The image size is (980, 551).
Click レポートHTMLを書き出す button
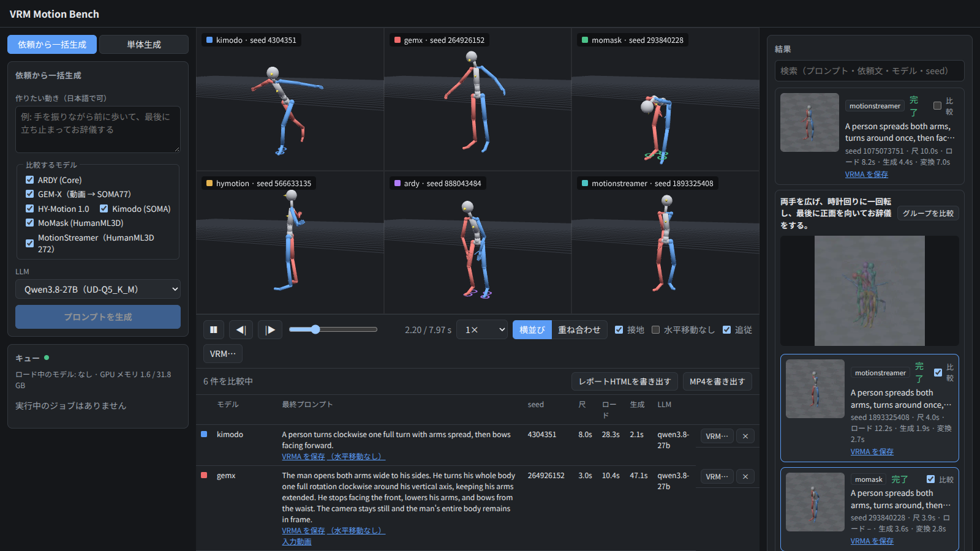(625, 381)
